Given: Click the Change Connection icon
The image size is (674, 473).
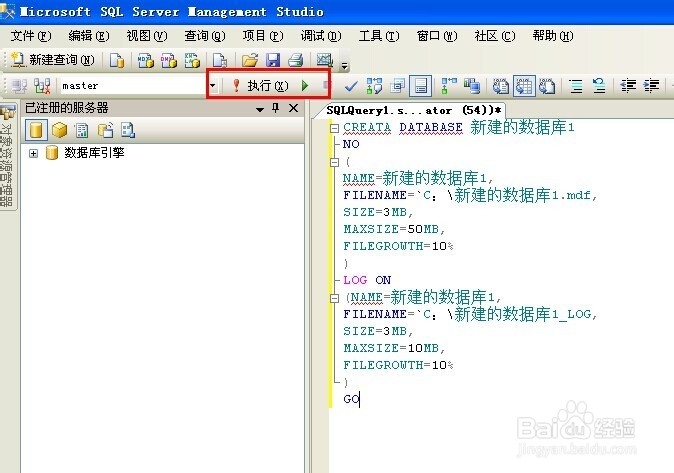Looking at the screenshot, I should tap(42, 86).
